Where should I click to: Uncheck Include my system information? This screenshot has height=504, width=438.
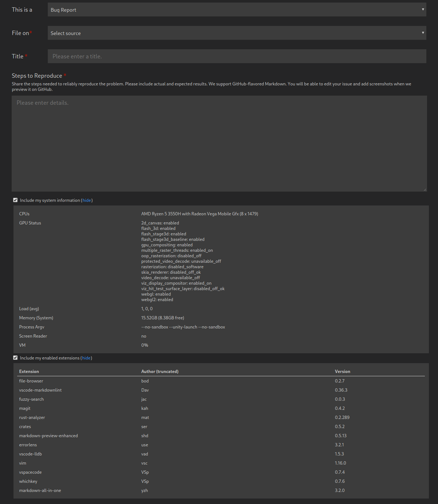coord(15,200)
